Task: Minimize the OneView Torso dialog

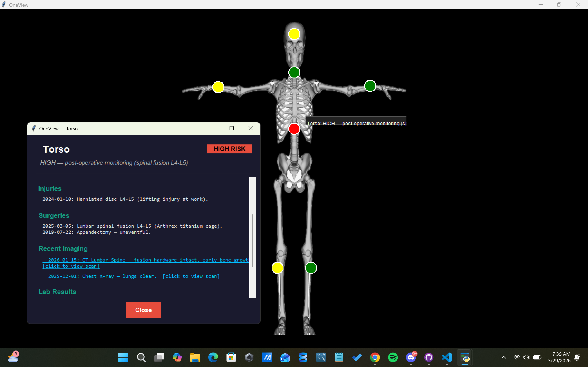Action: 213,128
